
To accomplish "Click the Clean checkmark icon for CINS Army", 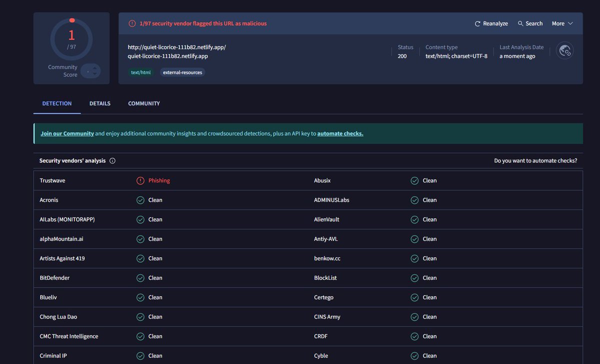I will 414,317.
